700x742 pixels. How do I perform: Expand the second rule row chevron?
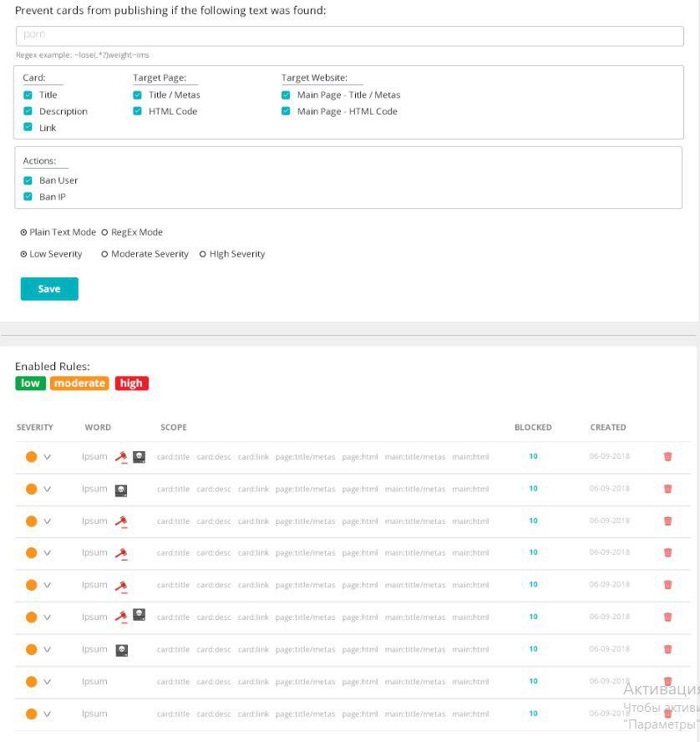point(47,490)
